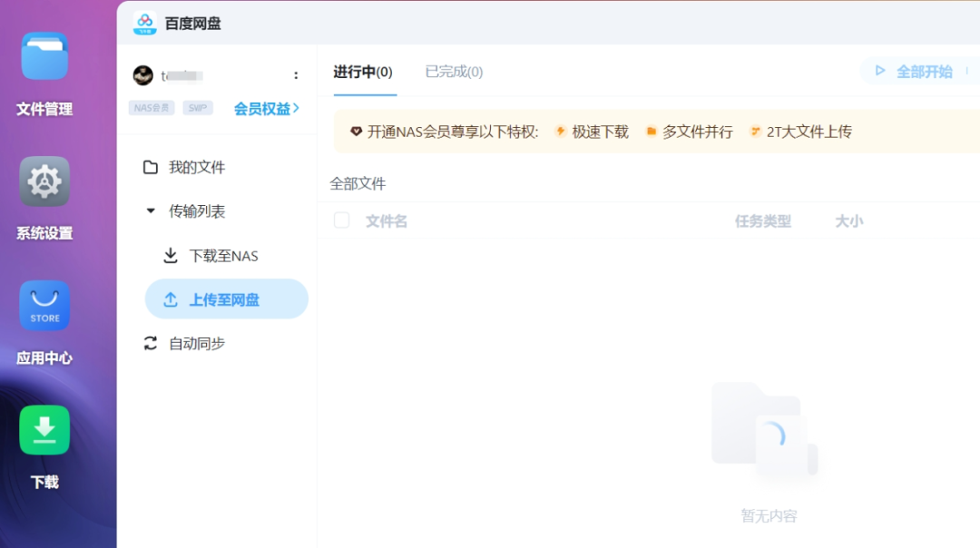Click the 自动同步 sync arrows icon

[151, 343]
